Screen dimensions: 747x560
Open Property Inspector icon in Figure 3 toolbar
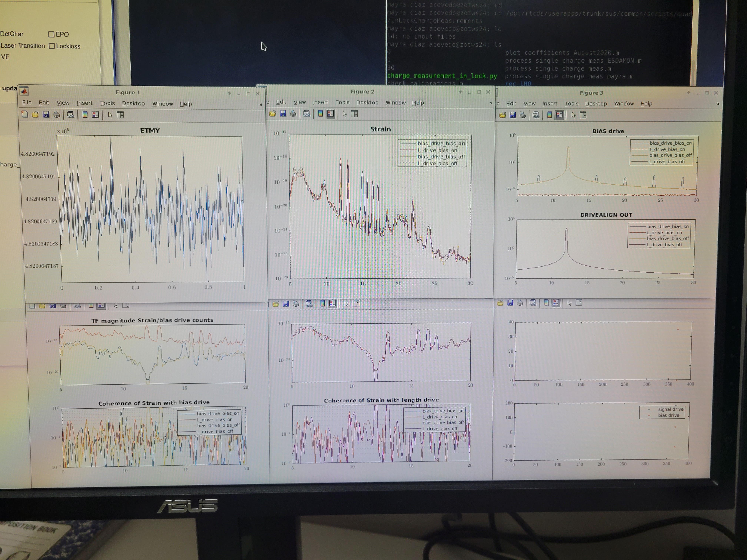click(583, 115)
